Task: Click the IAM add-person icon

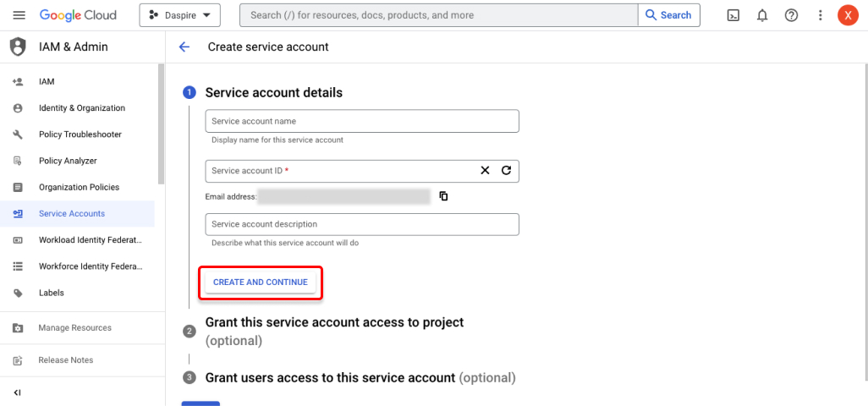Action: coord(18,81)
